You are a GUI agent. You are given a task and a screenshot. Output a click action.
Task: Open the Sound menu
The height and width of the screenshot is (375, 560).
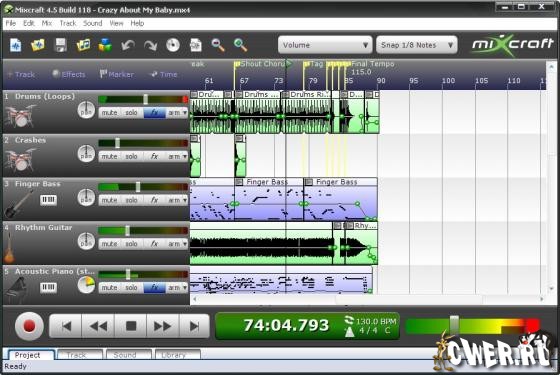92,23
